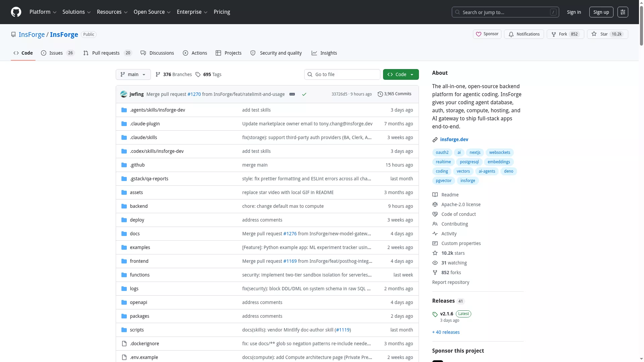The width and height of the screenshot is (644, 362).
Task: Open the 376 Branches link
Action: coord(174,74)
